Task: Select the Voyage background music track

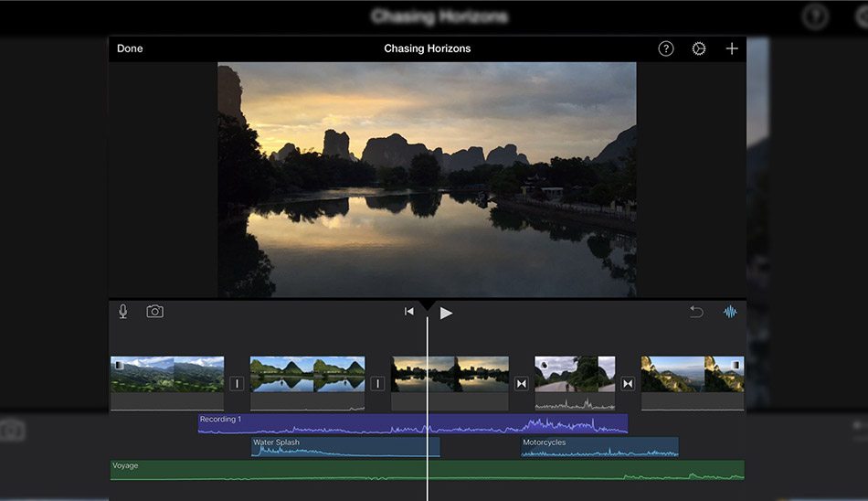Action: click(428, 470)
